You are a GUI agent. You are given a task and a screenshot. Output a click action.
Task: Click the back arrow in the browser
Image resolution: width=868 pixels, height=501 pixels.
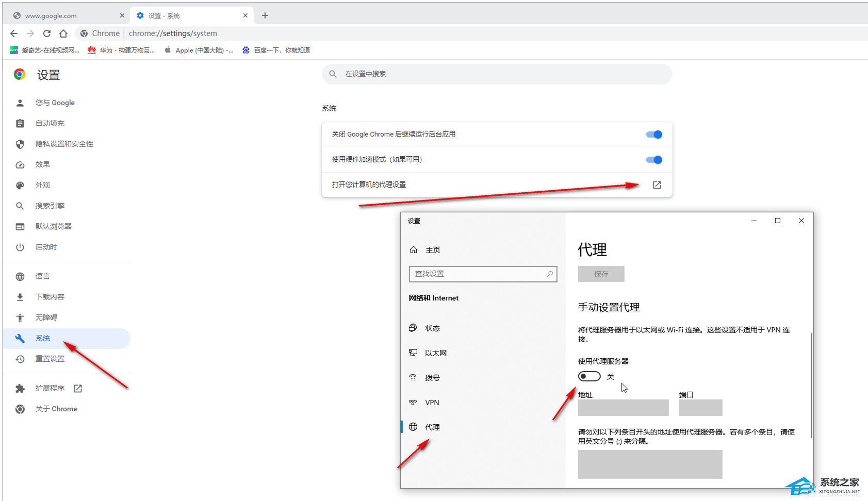pyautogui.click(x=14, y=34)
